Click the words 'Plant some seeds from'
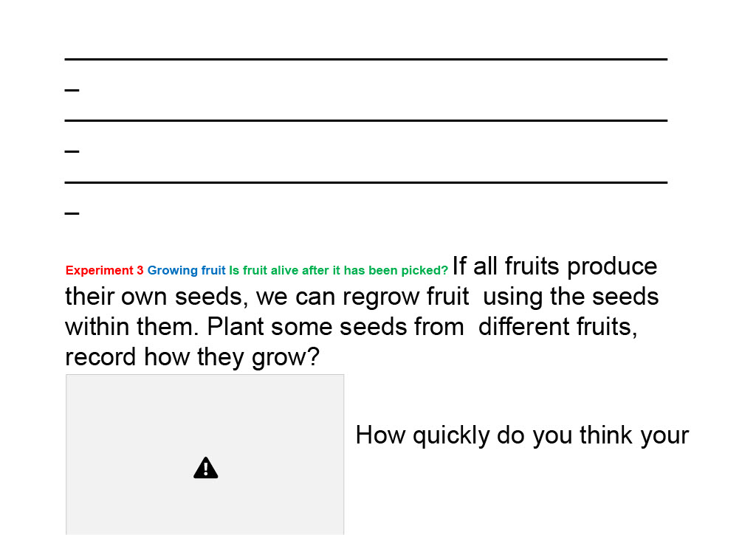This screenshot has width=756, height=535. (336, 327)
